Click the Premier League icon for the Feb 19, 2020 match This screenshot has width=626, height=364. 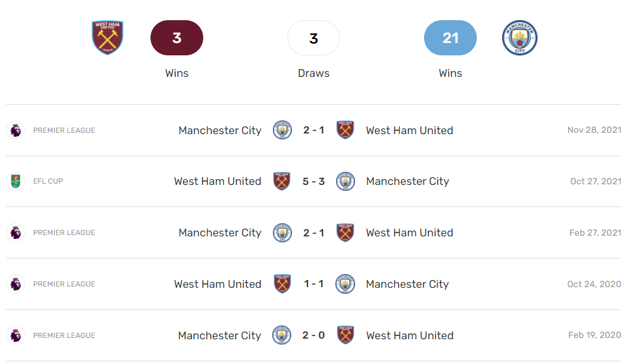16,335
